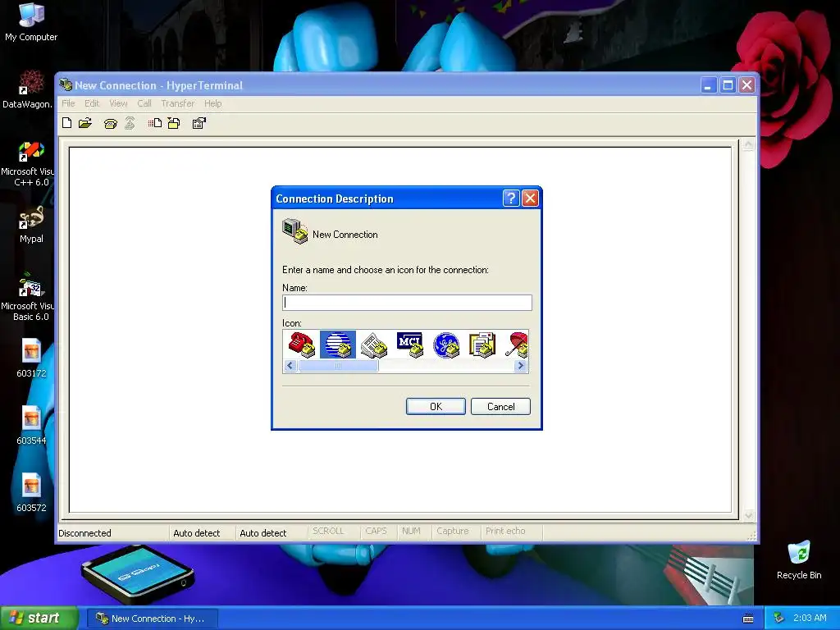
Task: Click the dialog help question mark button
Action: [511, 199]
